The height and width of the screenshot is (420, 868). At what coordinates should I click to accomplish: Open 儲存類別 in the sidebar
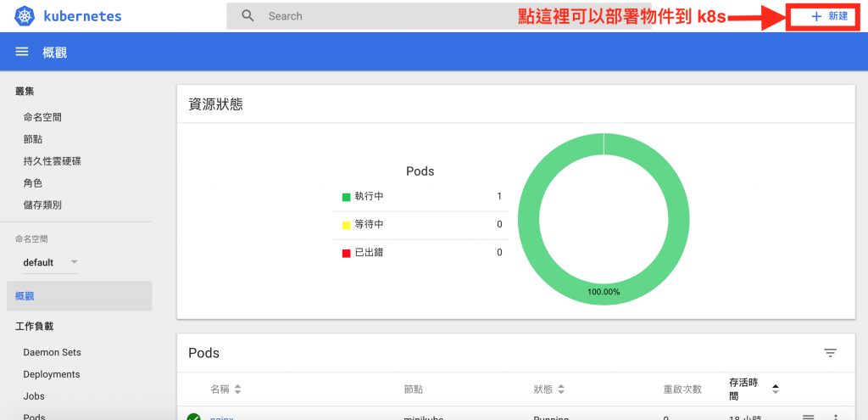tap(42, 205)
